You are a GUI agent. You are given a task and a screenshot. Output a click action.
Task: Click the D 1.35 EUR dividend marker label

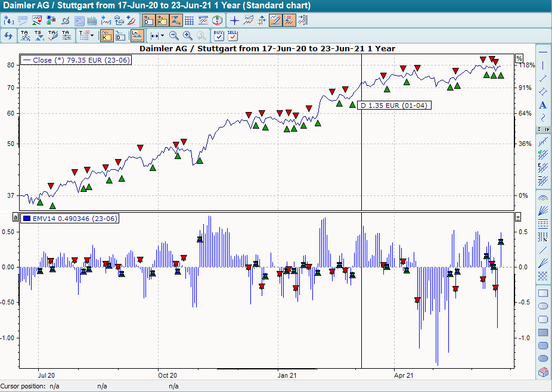(393, 105)
